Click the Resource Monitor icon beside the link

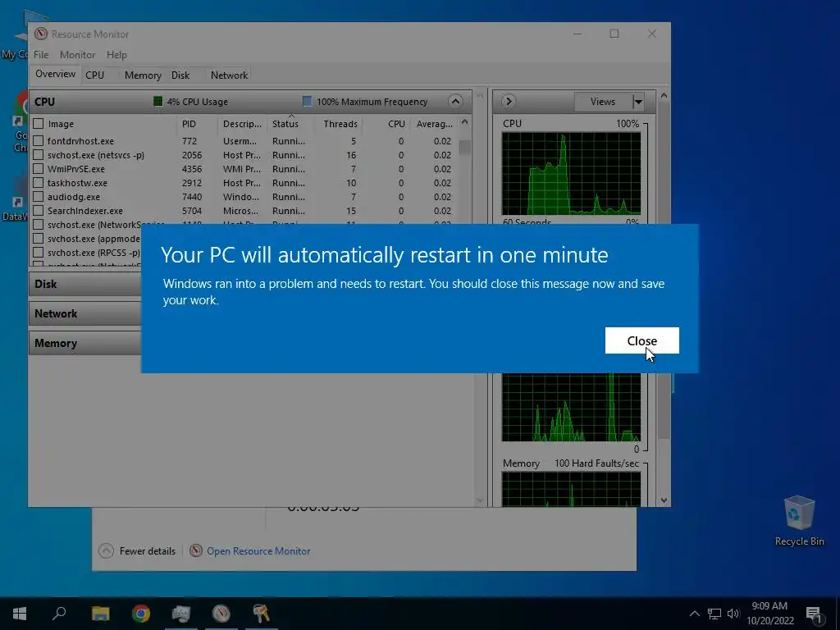pyautogui.click(x=196, y=550)
